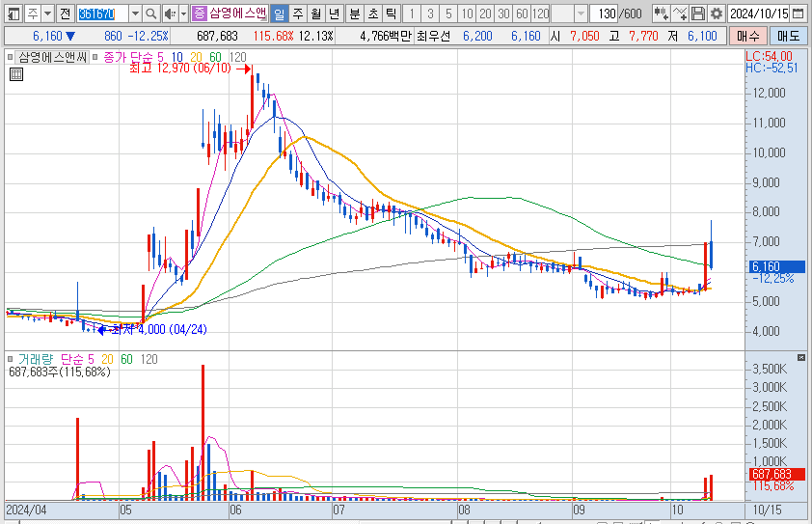The height and width of the screenshot is (524, 812).
Task: Click the gray 120 price moving average legend
Action: (x=237, y=57)
